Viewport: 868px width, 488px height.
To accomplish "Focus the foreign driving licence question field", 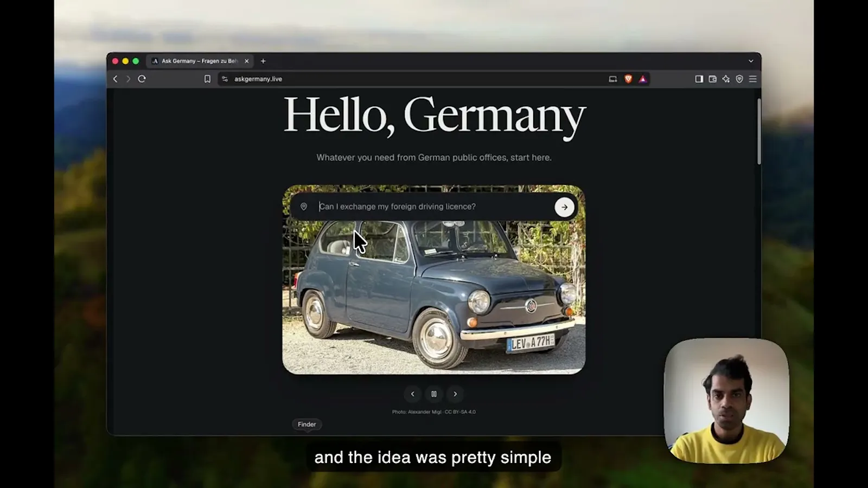I will 434,207.
